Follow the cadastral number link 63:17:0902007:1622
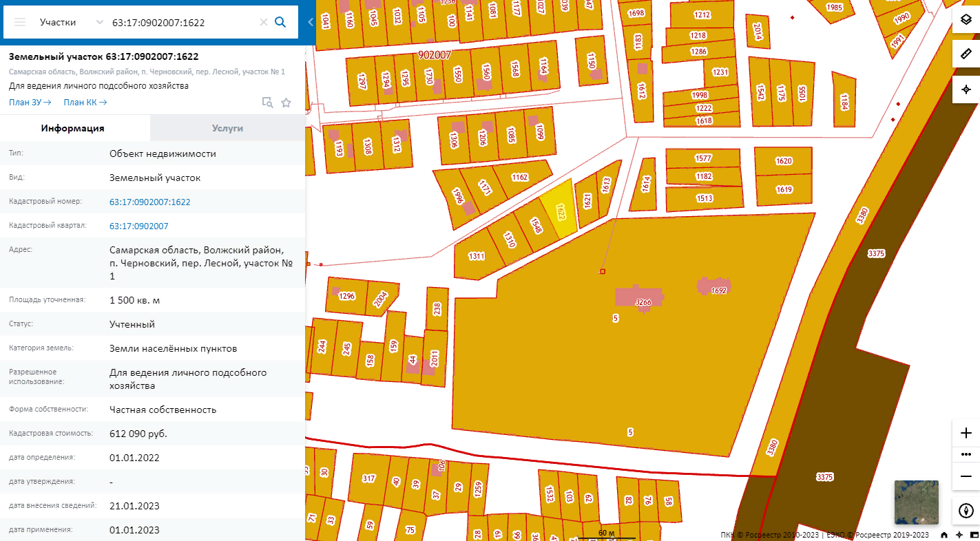Viewport: 980px width, 541px height. (x=149, y=202)
